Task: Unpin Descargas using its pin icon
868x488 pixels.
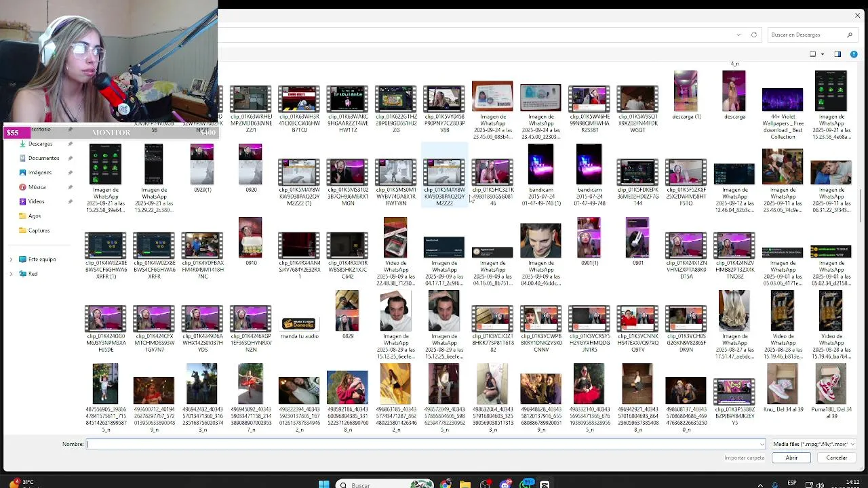Action: click(70, 144)
